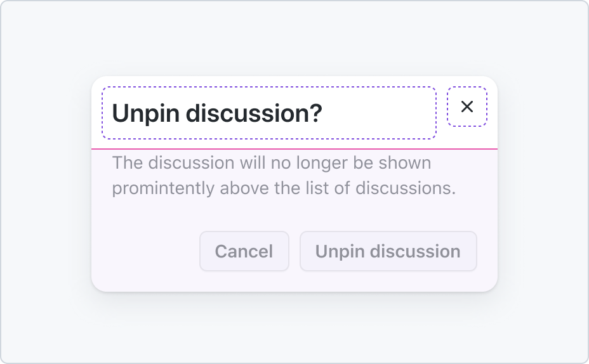The width and height of the screenshot is (589, 364).
Task: Select the word 'prominently' in the body
Action: coord(163,188)
